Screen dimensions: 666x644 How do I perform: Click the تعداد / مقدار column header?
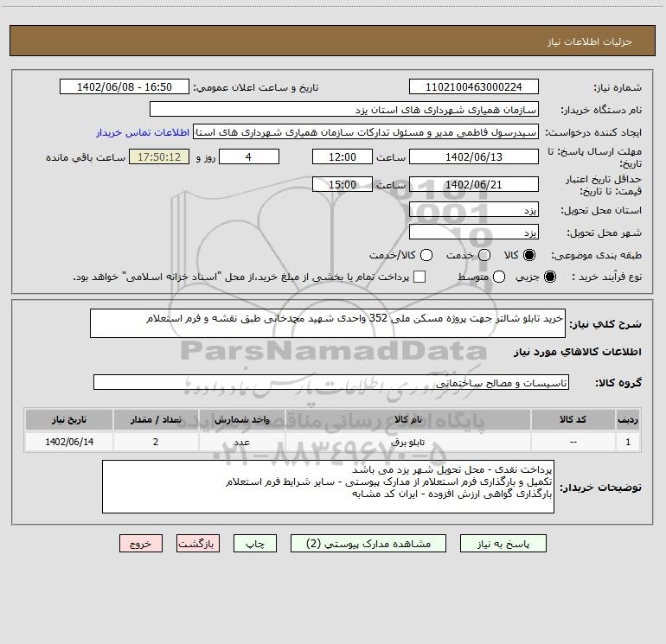pos(156,419)
